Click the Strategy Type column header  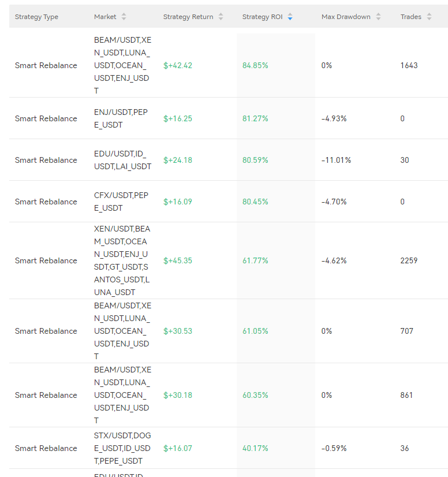click(36, 17)
